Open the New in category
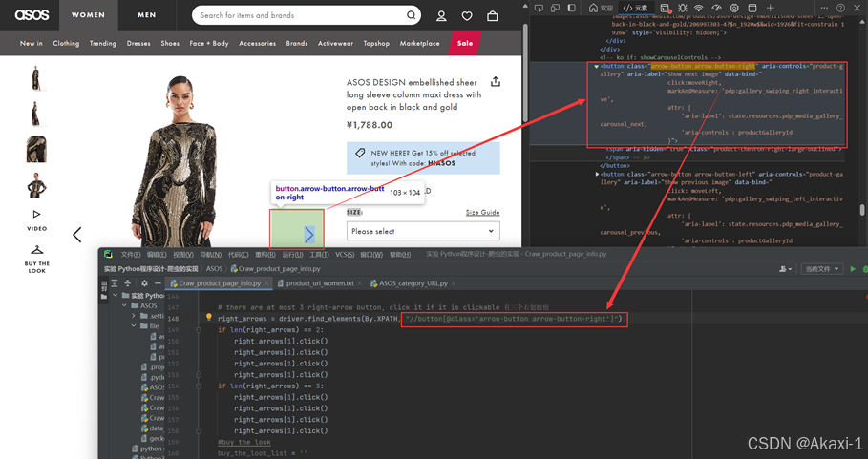This screenshot has width=868, height=459. (x=31, y=43)
